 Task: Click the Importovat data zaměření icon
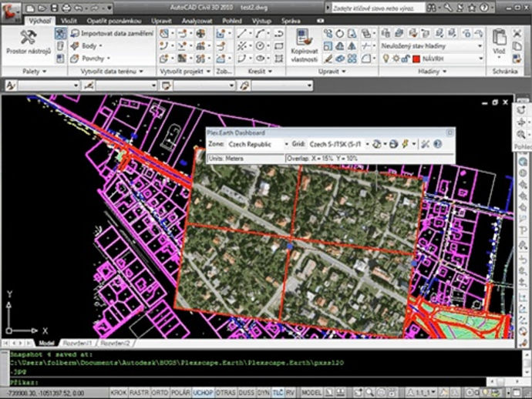coord(75,33)
